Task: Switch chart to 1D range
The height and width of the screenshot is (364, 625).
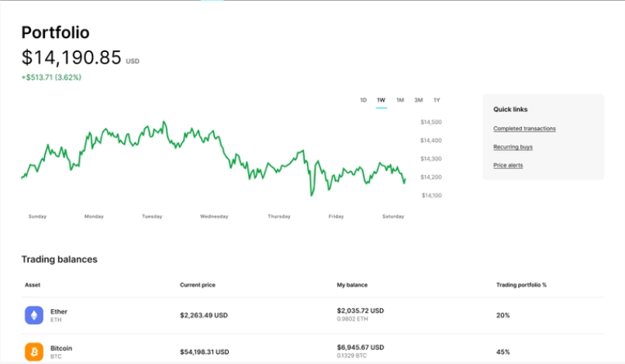Action: tap(363, 100)
